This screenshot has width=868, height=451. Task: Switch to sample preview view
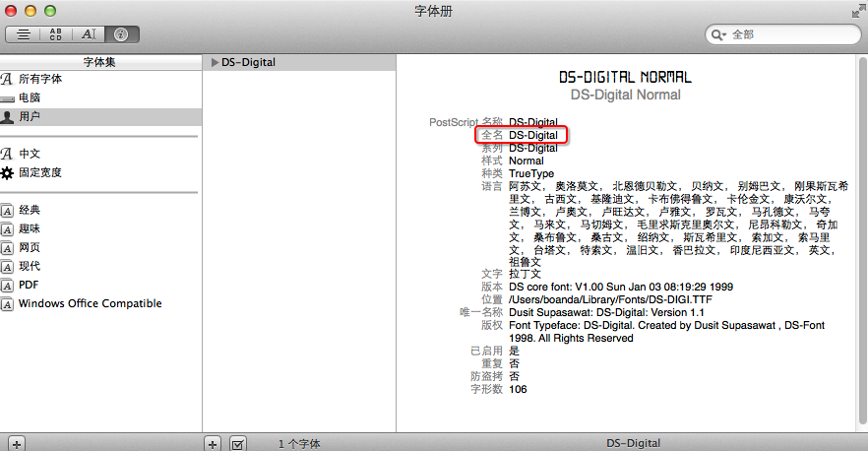[24, 34]
